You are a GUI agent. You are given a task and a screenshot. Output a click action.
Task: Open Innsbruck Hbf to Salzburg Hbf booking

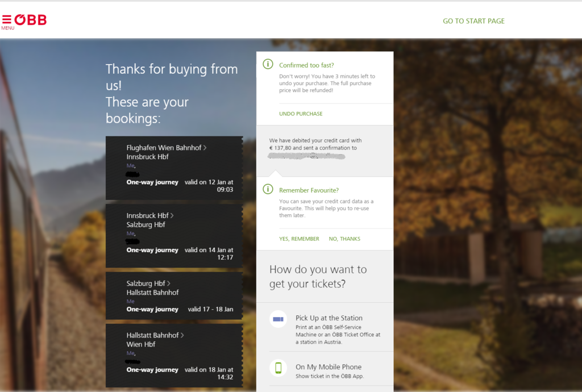pyautogui.click(x=174, y=236)
